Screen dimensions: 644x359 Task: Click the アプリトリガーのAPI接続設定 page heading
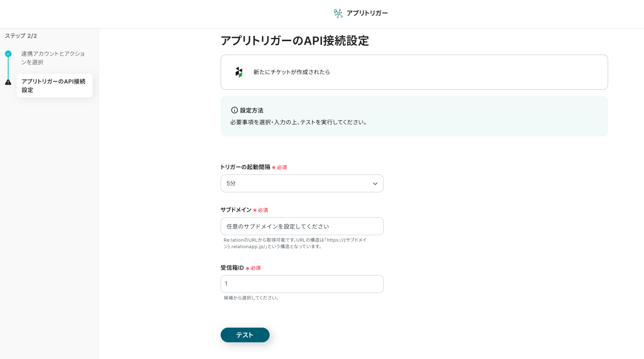(294, 41)
